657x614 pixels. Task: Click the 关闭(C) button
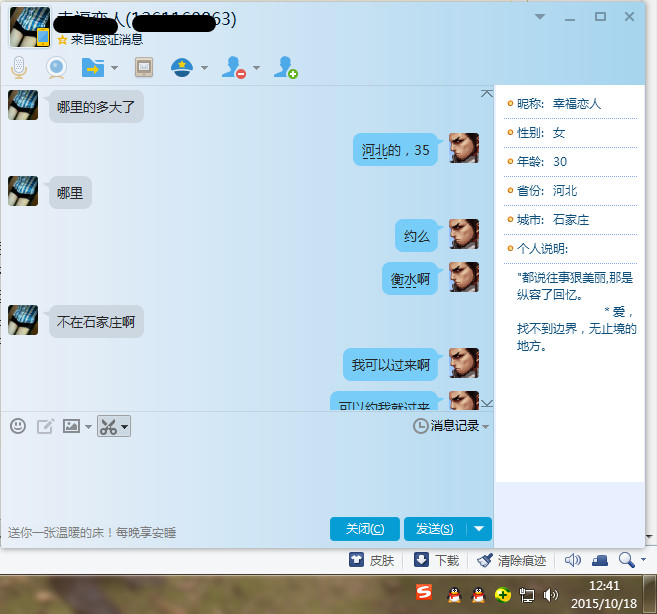(365, 529)
